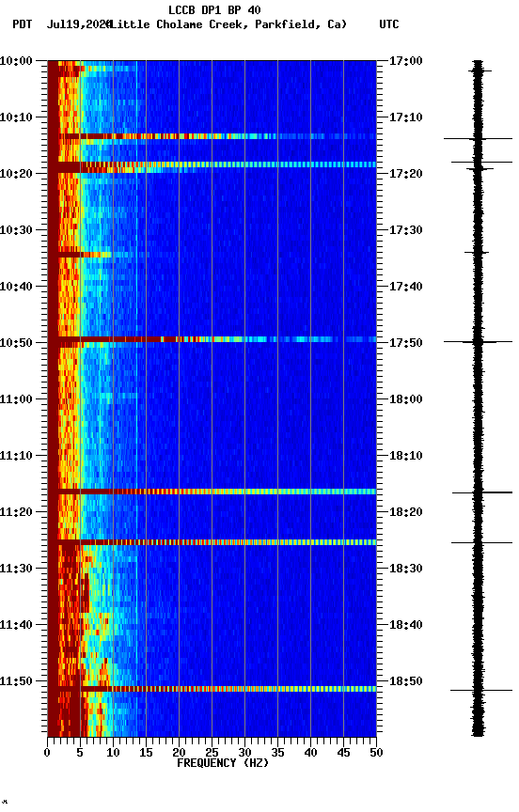Click the '17:30' UTC time label
519x812 pixels.
pyautogui.click(x=405, y=230)
